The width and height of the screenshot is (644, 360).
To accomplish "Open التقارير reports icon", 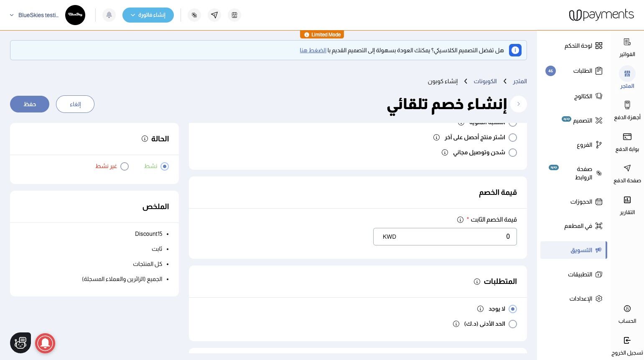I will tap(627, 205).
